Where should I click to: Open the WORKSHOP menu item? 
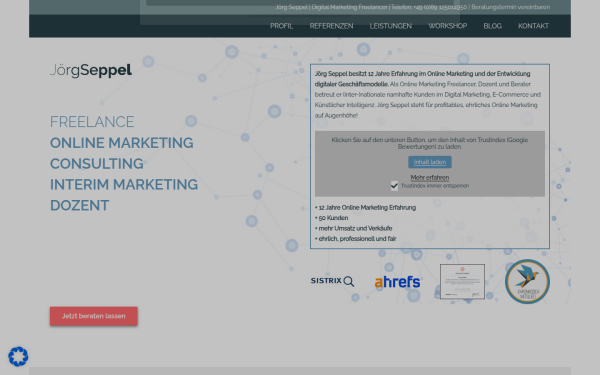click(448, 26)
